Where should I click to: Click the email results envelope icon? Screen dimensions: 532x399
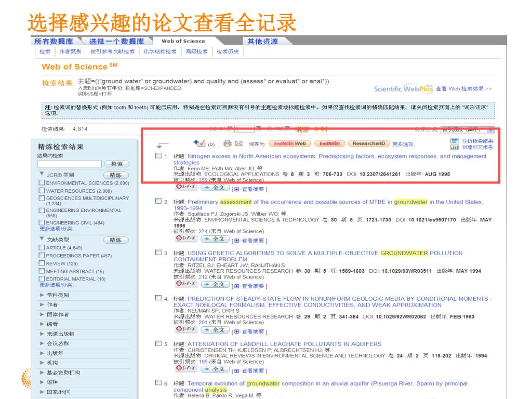pyautogui.click(x=239, y=143)
